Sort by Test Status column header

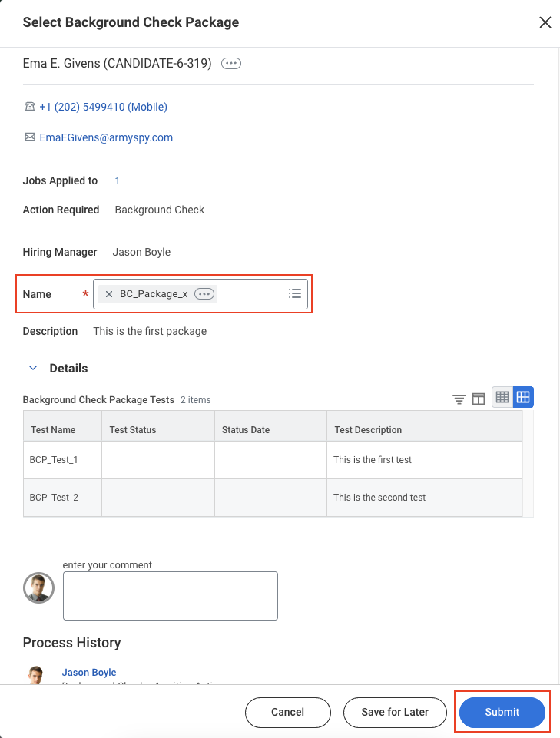158,426
